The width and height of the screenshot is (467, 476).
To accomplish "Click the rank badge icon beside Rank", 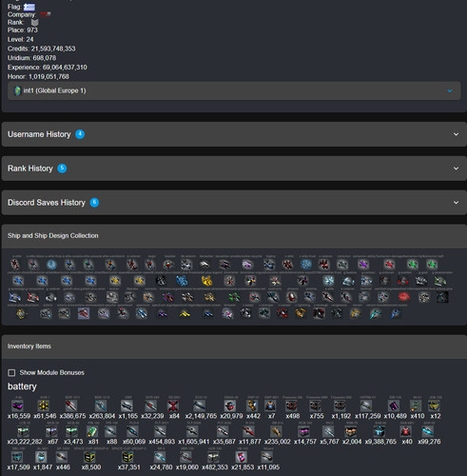I will (x=34, y=22).
